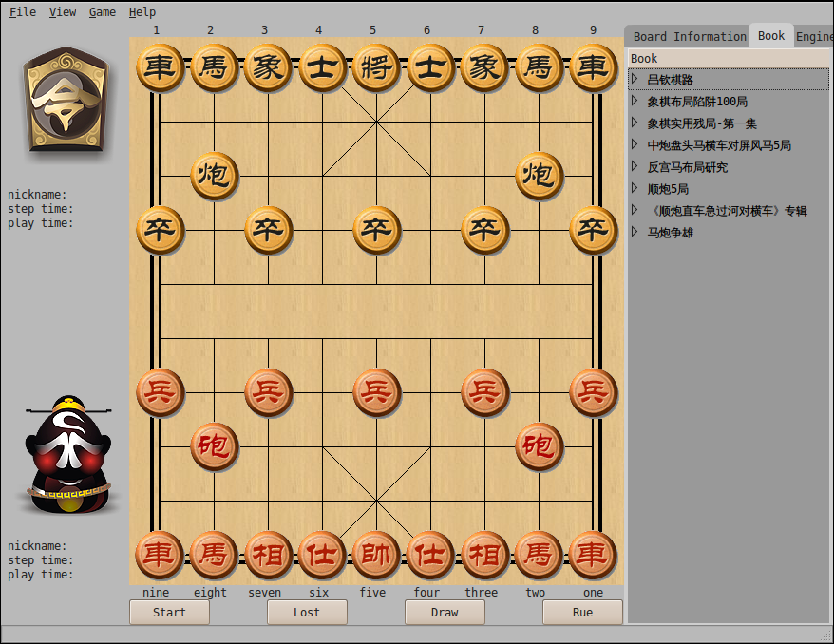Viewport: 834px width, 644px height.
Task: Select the black center pawn on file 5
Action: [x=376, y=230]
